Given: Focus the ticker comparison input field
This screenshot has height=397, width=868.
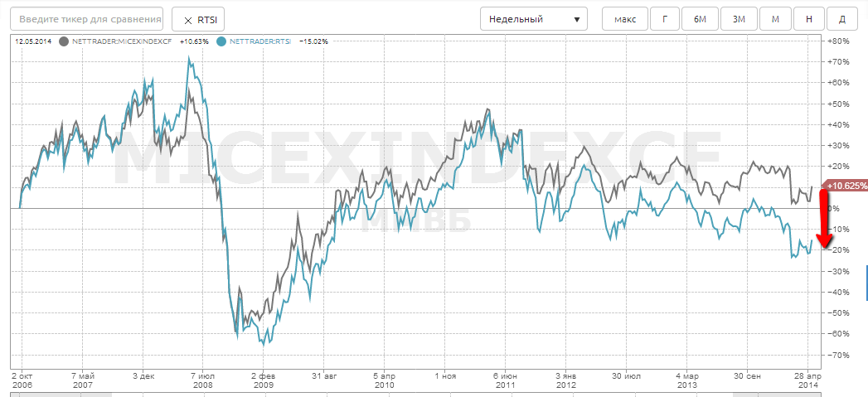Looking at the screenshot, I should click(90, 19).
